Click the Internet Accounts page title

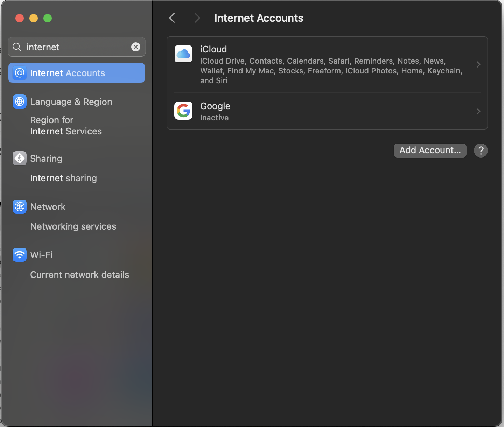pyautogui.click(x=259, y=18)
